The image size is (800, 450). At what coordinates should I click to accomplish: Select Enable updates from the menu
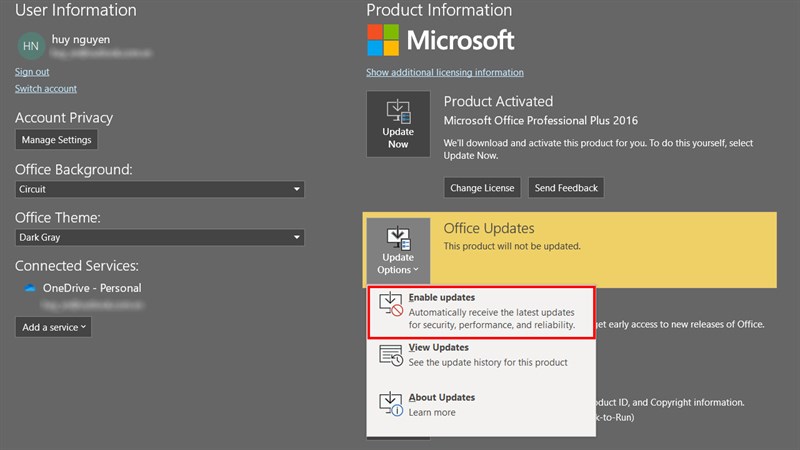481,312
